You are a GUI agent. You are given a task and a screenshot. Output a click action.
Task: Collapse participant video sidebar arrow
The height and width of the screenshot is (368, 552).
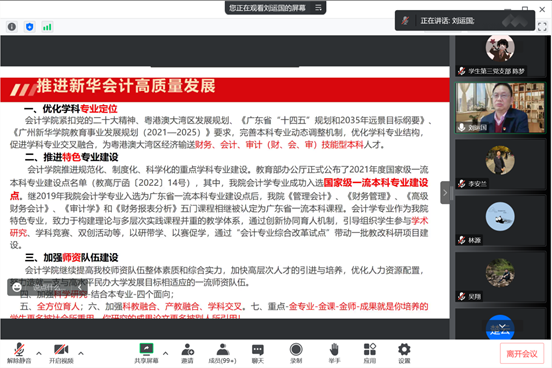point(445,193)
